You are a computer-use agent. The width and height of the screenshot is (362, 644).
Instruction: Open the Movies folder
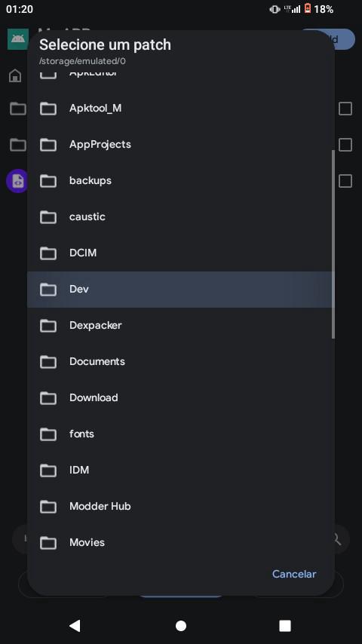181,542
